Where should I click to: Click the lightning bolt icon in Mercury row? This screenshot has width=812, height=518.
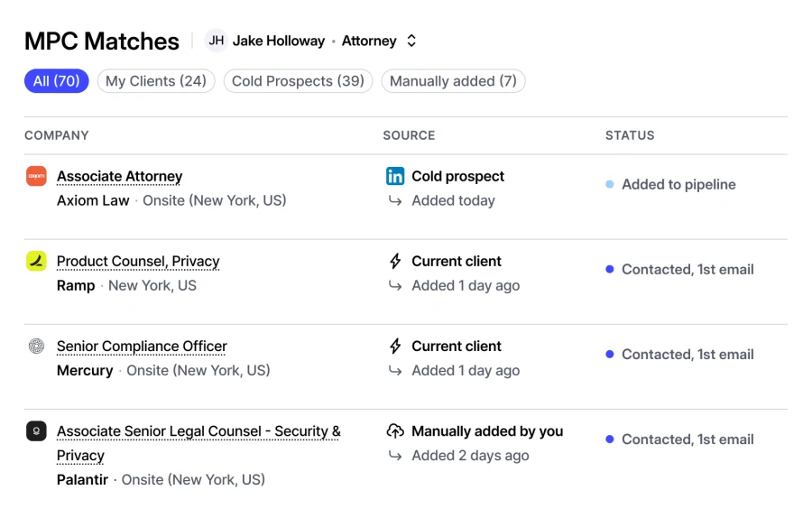pos(395,346)
